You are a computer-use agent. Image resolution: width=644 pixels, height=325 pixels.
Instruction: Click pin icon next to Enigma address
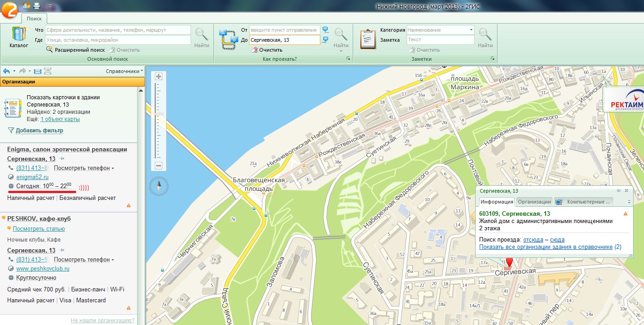pos(62,159)
